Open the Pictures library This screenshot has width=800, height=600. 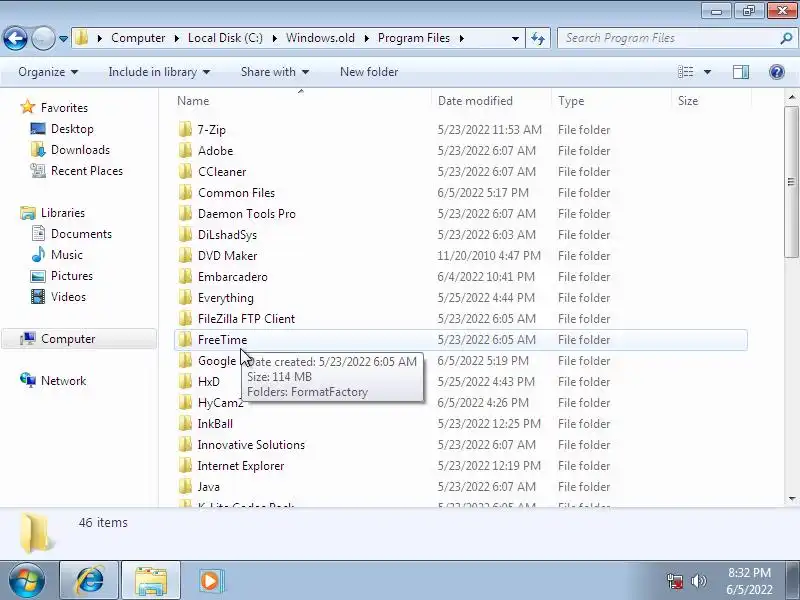point(72,276)
